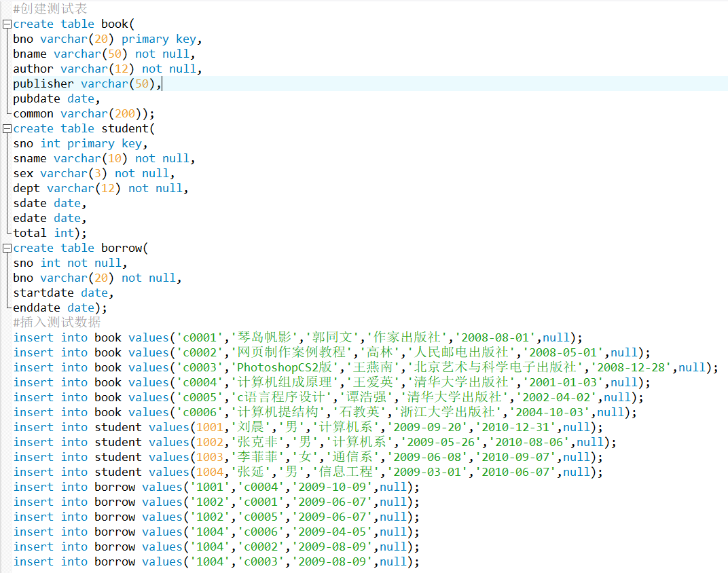
Task: Collapse the create table student block
Action: 7,129
